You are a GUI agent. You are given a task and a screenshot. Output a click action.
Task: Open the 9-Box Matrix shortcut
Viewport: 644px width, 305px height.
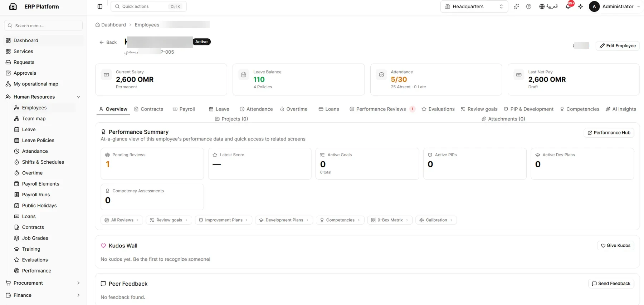click(390, 220)
